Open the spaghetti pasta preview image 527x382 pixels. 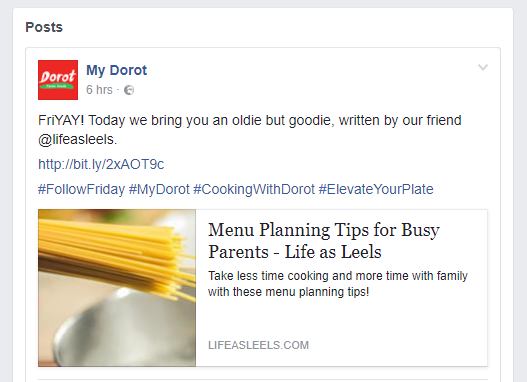point(117,288)
